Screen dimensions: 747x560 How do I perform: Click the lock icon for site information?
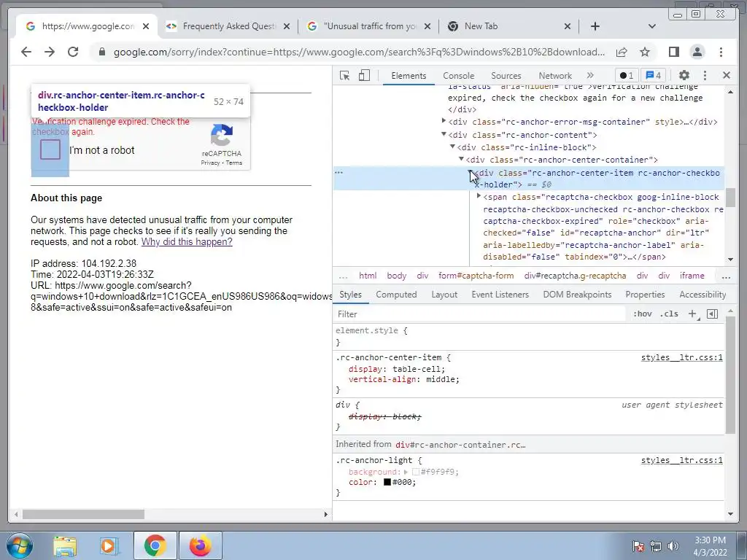[x=102, y=52]
